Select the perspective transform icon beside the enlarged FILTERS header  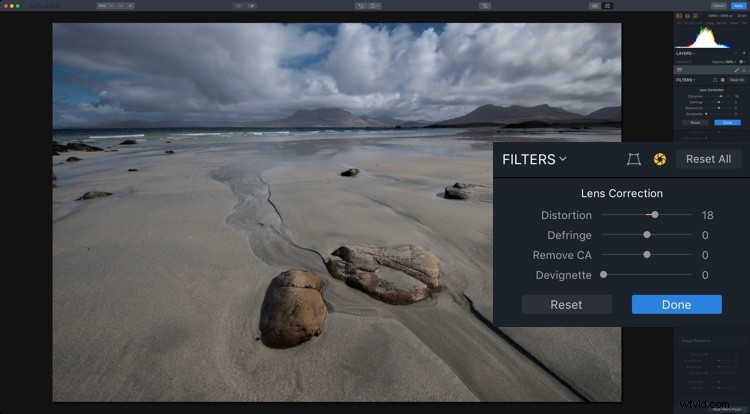634,159
